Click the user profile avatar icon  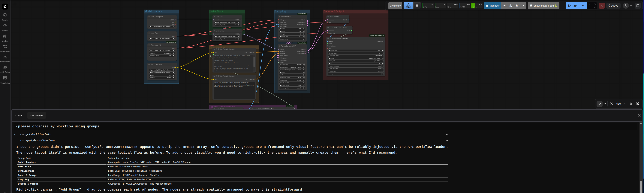[625, 5]
